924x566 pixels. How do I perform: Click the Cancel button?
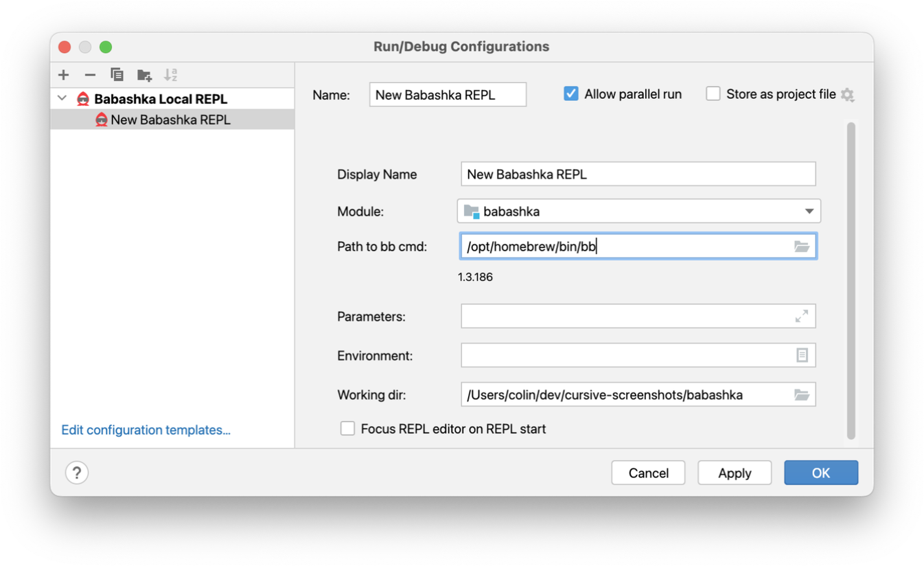pyautogui.click(x=648, y=473)
